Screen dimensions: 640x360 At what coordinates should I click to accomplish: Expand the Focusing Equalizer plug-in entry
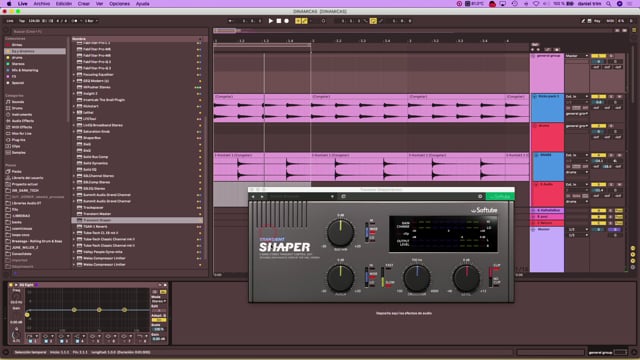click(x=74, y=75)
